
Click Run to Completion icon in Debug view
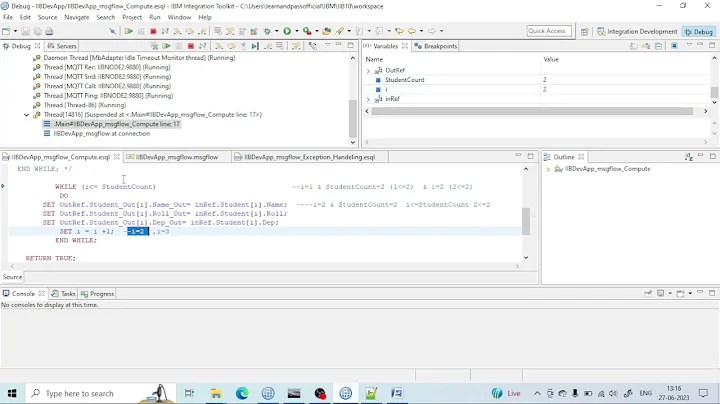pos(255,46)
